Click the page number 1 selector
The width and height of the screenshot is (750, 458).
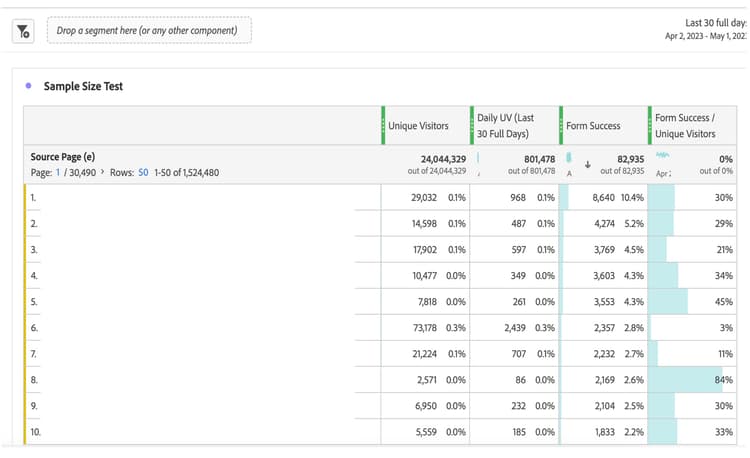point(58,173)
